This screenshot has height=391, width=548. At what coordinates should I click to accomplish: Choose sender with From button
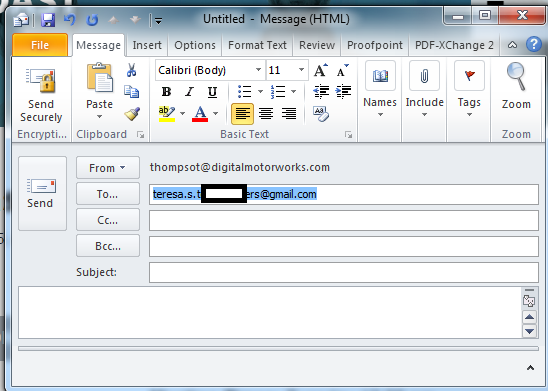(x=108, y=168)
